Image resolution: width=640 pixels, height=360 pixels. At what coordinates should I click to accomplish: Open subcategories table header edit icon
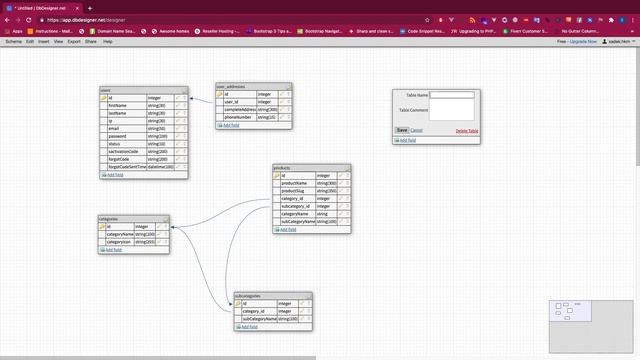coord(309,296)
